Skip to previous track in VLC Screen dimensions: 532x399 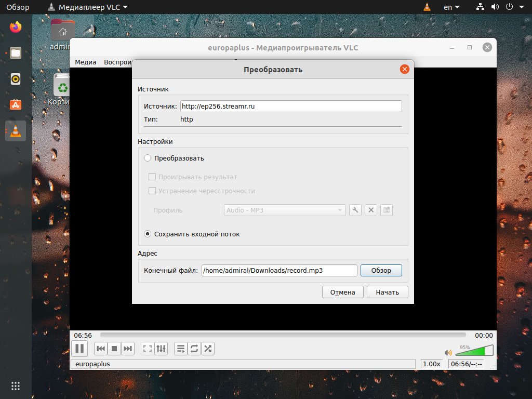pos(101,349)
